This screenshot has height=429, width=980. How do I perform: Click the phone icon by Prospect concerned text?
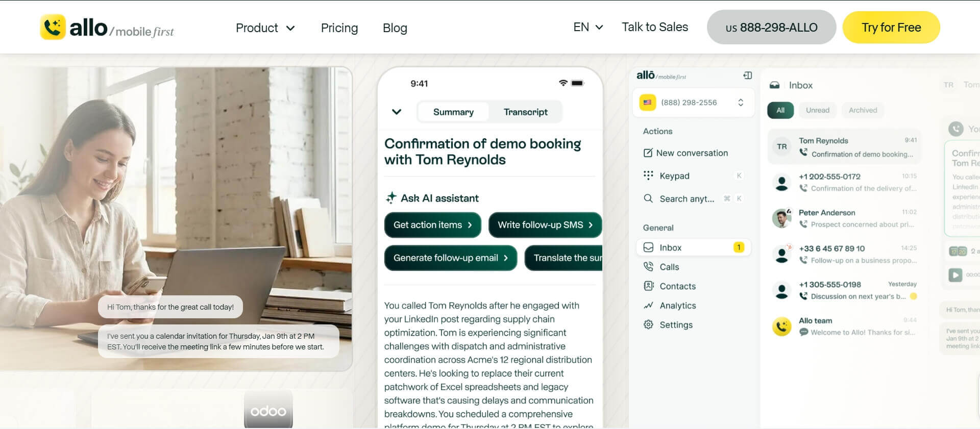click(803, 224)
